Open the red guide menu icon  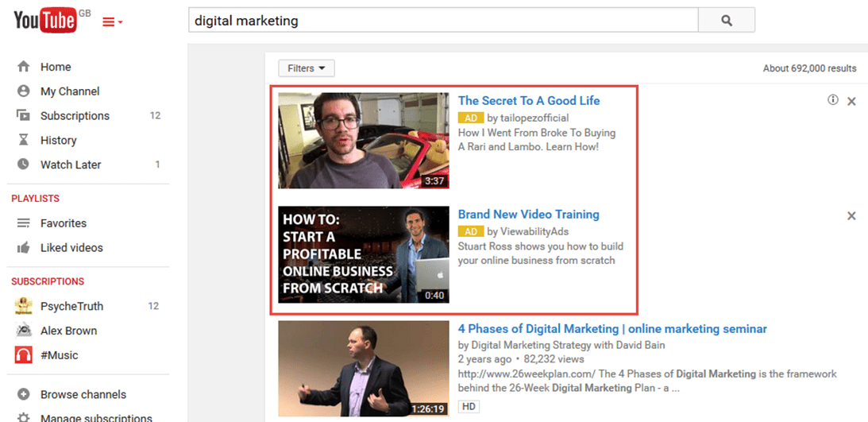[113, 22]
